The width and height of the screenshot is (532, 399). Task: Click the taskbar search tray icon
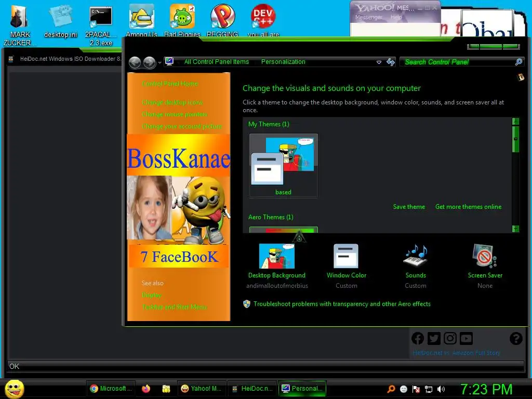[x=391, y=389]
